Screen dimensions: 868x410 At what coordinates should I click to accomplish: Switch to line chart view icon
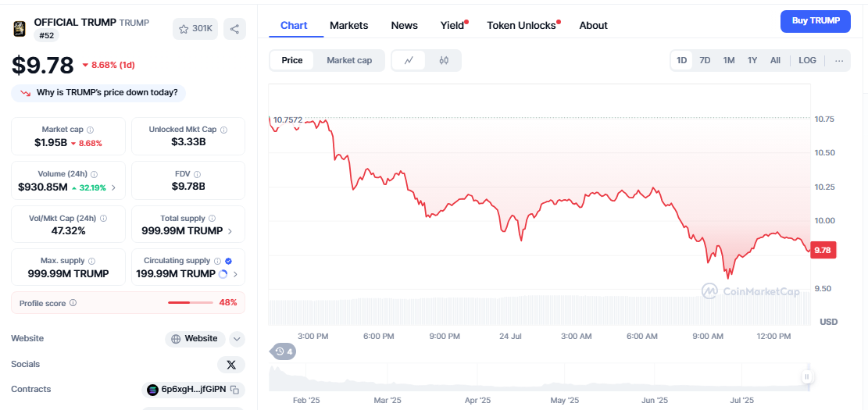coord(409,60)
